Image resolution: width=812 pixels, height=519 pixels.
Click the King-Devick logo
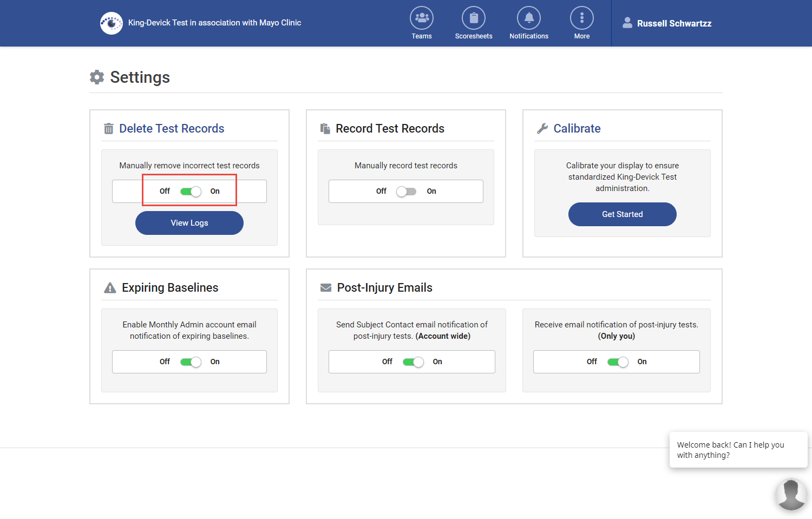[112, 23]
